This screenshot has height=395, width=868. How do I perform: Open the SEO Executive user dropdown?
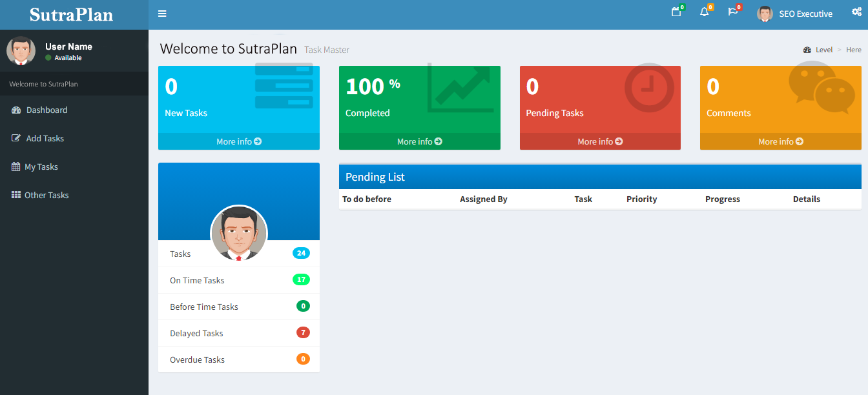coord(795,14)
